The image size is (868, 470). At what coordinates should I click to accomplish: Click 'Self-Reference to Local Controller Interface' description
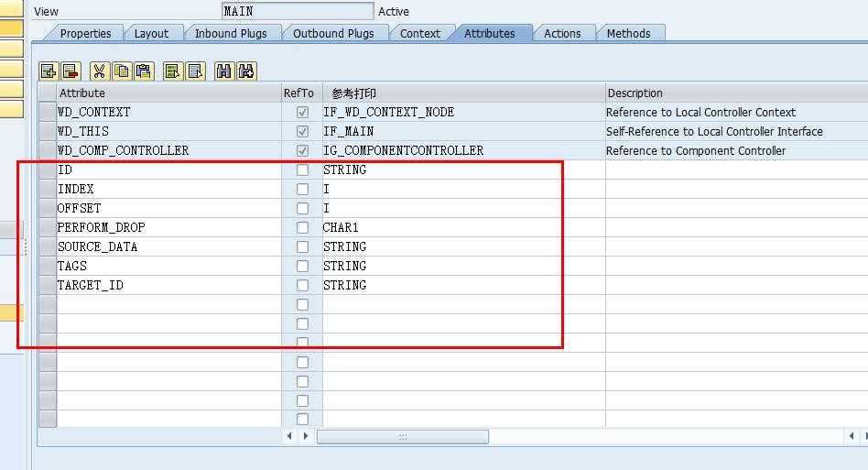click(714, 131)
